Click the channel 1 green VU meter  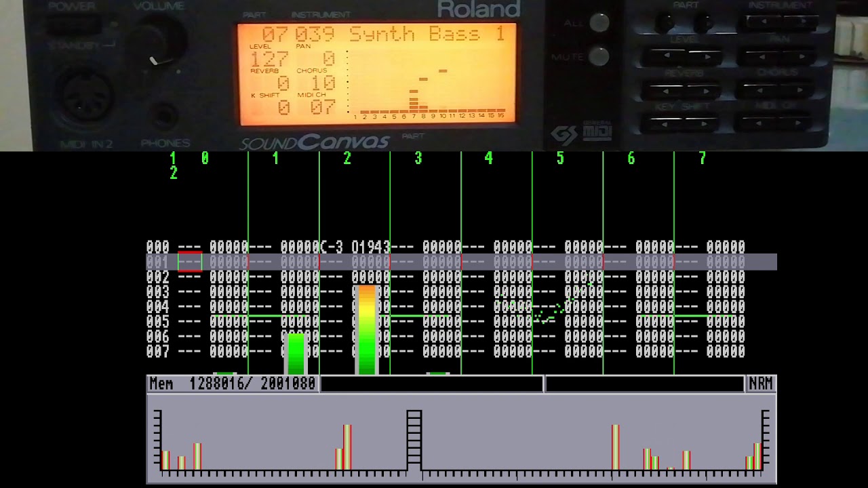pyautogui.click(x=296, y=353)
